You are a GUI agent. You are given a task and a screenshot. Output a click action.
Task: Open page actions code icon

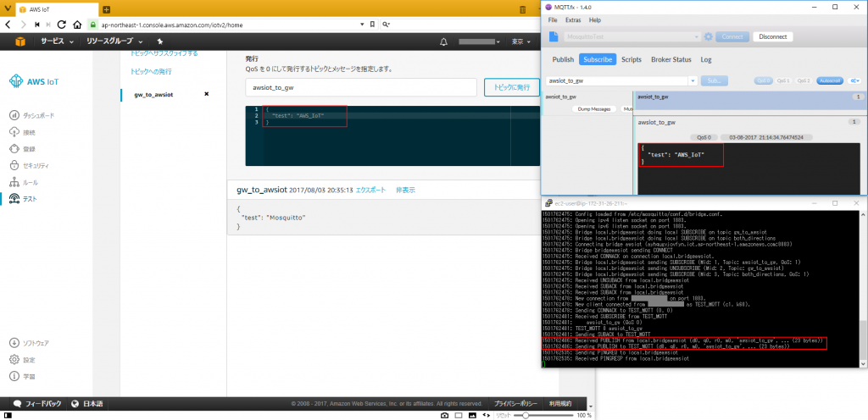point(487,415)
